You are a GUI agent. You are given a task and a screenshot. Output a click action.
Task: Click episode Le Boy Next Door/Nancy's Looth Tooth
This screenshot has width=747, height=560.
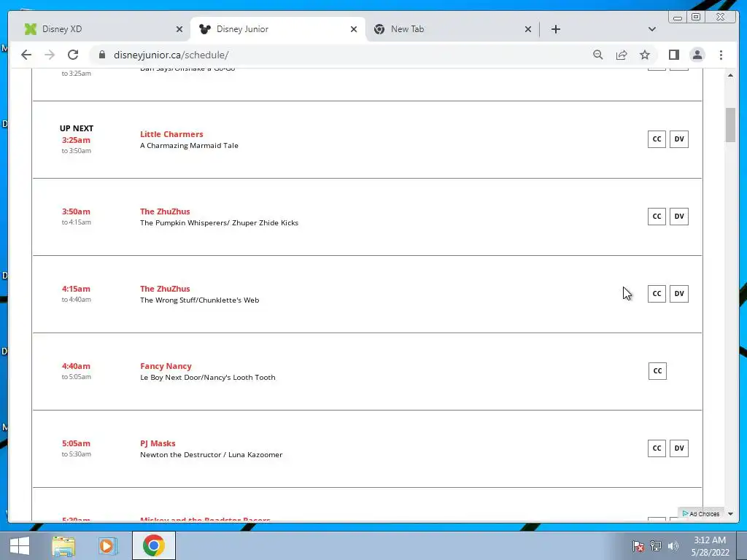pyautogui.click(x=208, y=377)
